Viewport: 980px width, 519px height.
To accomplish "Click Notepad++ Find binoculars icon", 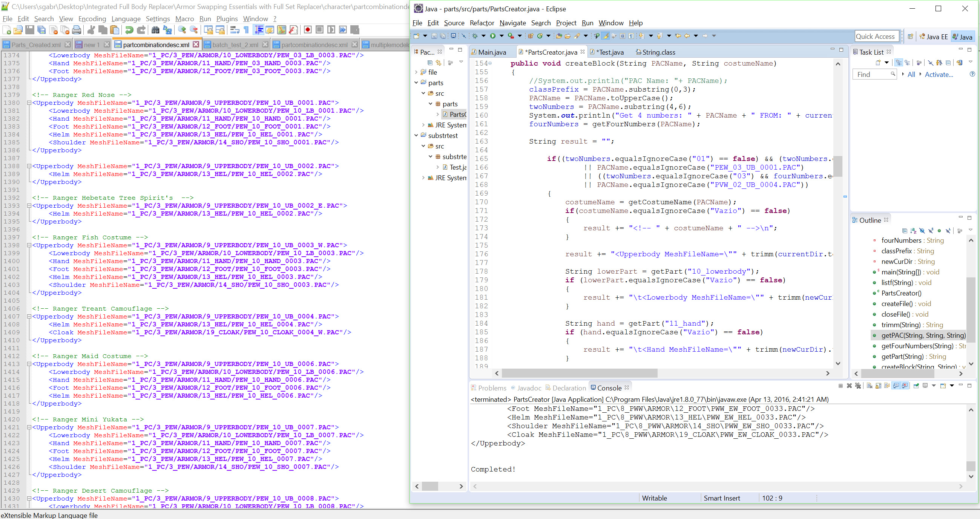I will pyautogui.click(x=155, y=30).
